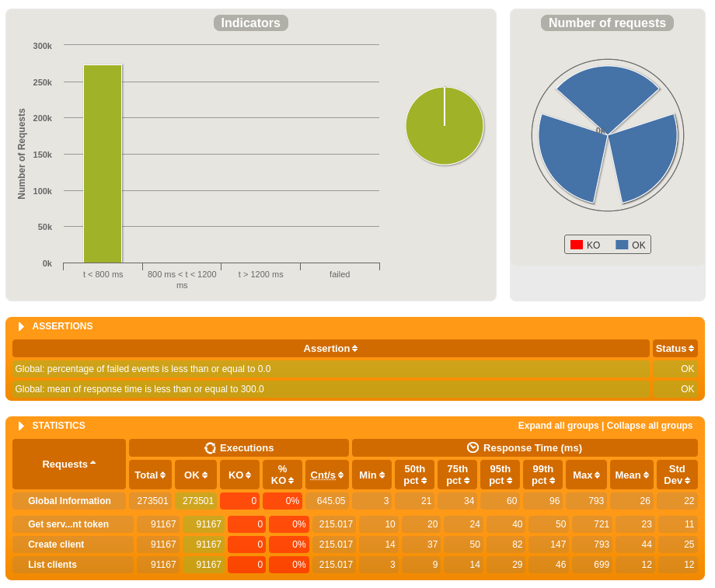Sort assertions by the Assertion header

point(330,349)
